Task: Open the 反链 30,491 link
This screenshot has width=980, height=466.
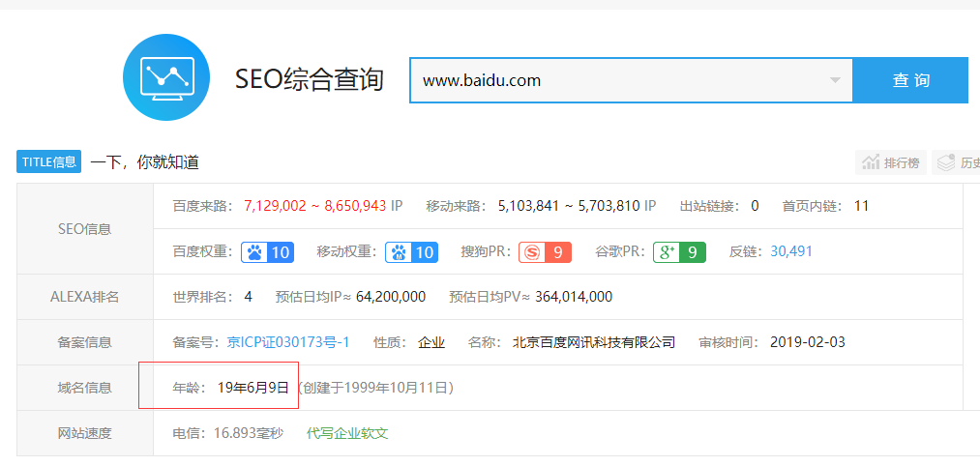Action: [791, 251]
